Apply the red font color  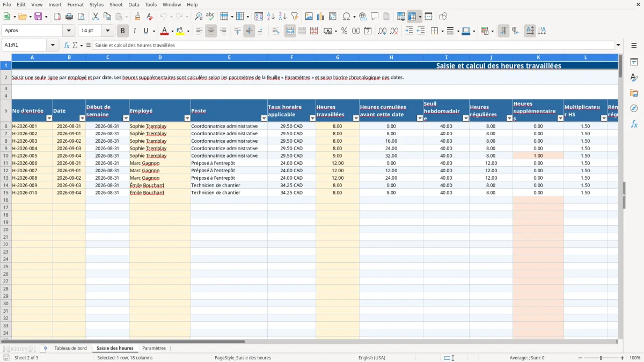pyautogui.click(x=164, y=31)
